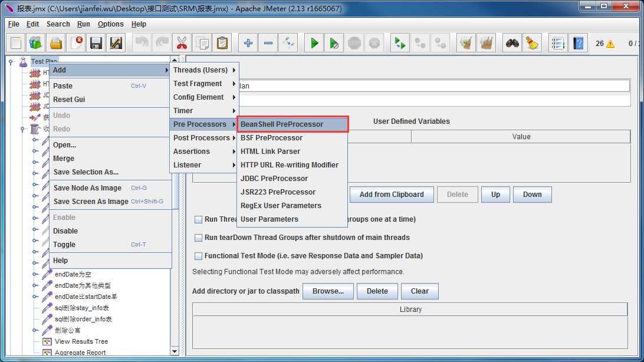Toggle Run Thread Groups consecutively checkbox
This screenshot has height=362, width=644.
[198, 219]
